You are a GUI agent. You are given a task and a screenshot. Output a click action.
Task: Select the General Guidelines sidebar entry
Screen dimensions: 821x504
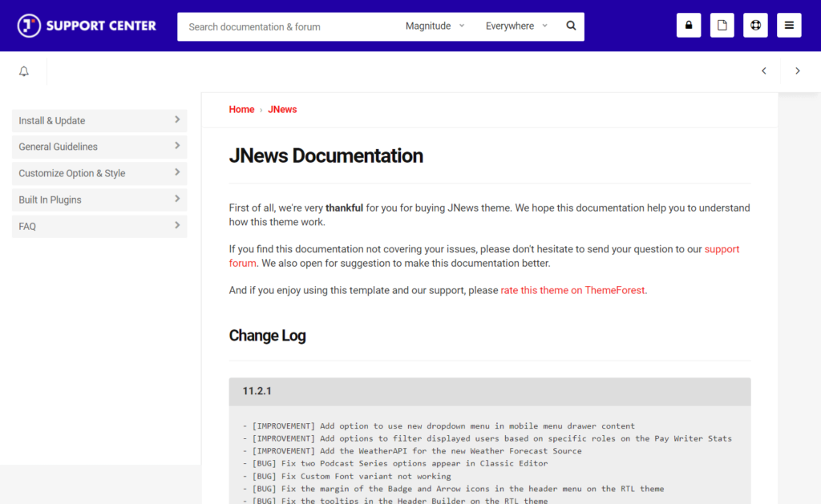(x=99, y=147)
